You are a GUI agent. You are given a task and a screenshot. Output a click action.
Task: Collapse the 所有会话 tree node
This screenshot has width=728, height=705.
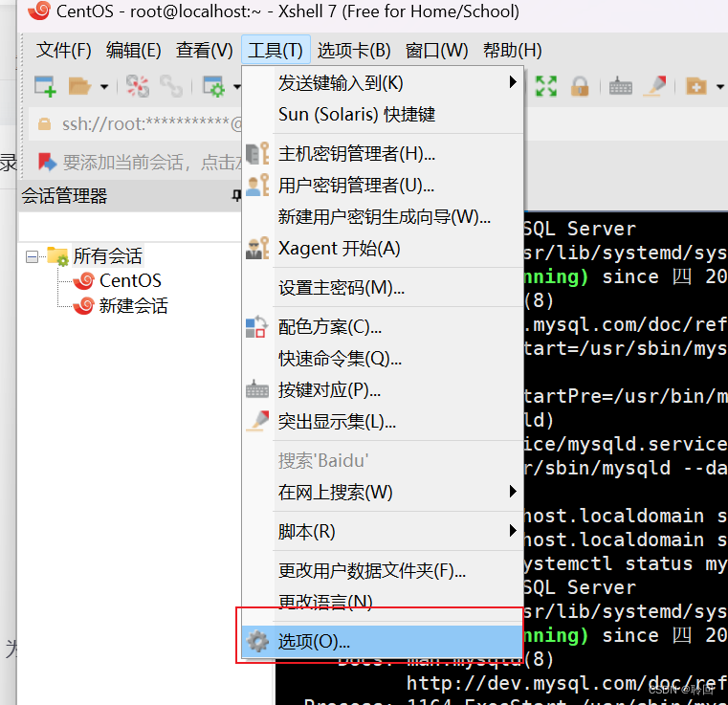(32, 256)
